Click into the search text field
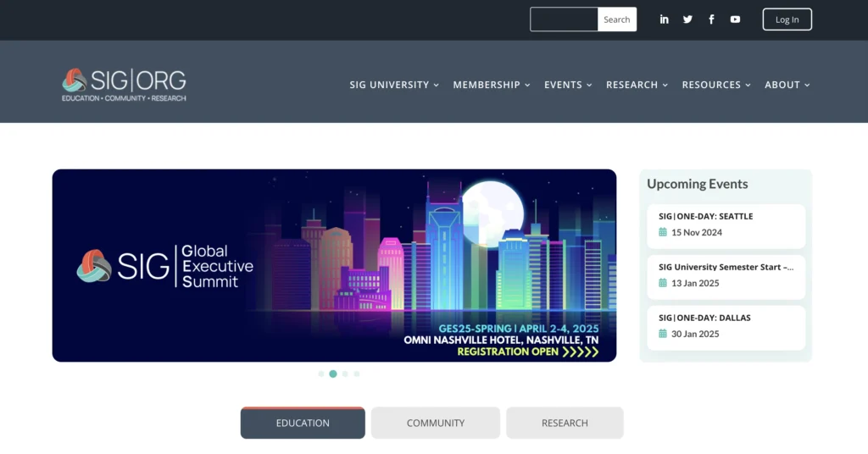The image size is (868, 454). [565, 19]
